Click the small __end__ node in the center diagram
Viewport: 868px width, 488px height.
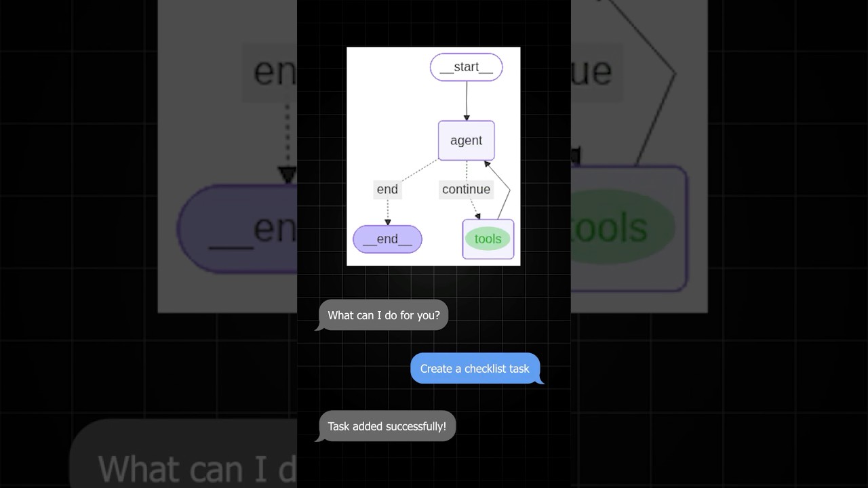tap(387, 239)
